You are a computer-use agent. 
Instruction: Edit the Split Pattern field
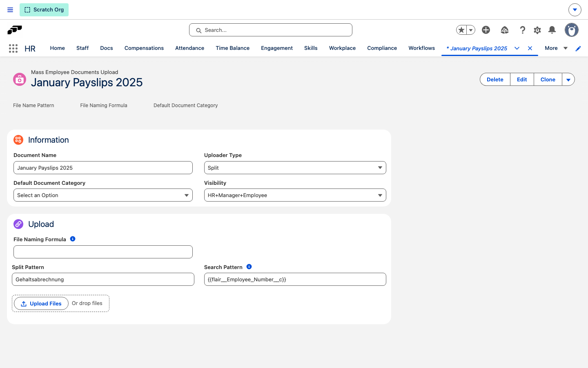point(103,279)
